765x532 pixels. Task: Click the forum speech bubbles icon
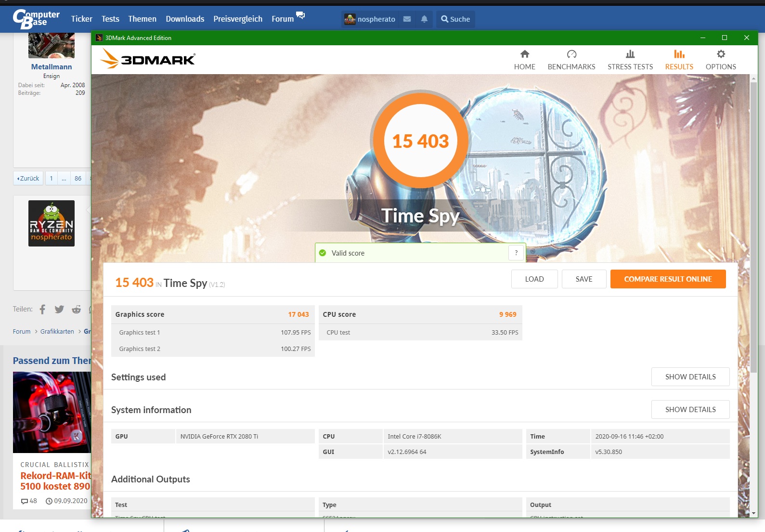(300, 15)
